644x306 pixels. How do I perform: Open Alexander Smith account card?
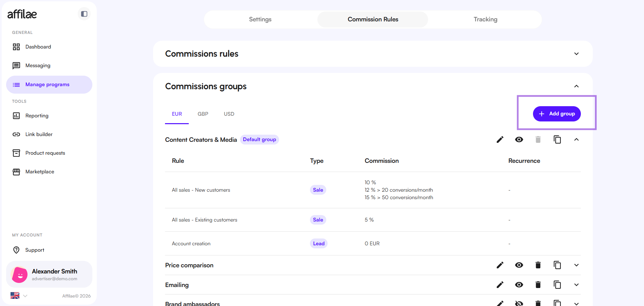click(x=49, y=274)
